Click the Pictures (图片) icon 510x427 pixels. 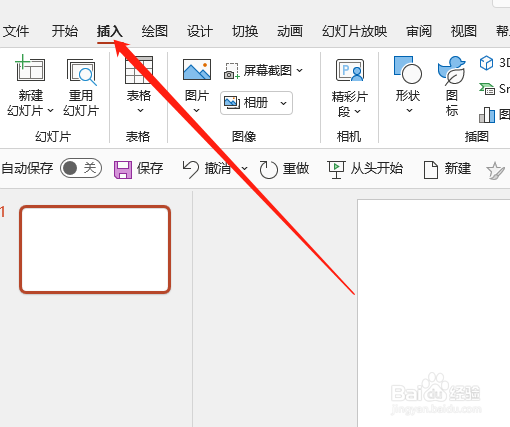(x=197, y=70)
